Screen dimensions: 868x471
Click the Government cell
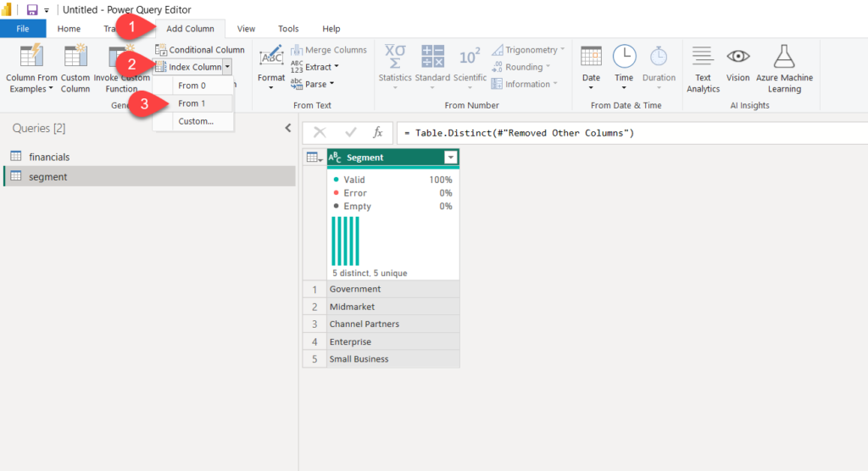(393, 289)
